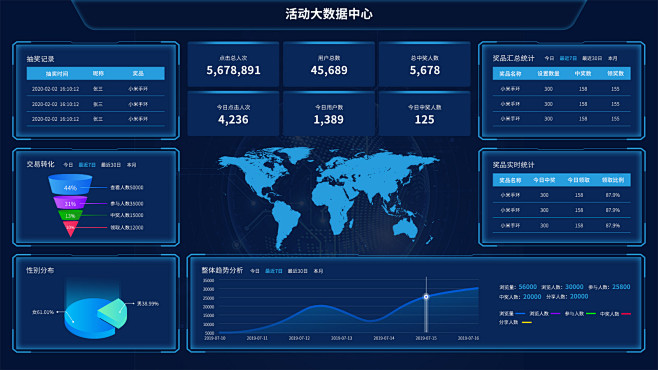This screenshot has height=370, width=658.
Task: Toggle 分享人数 yellow legend series
Action: tap(515, 322)
